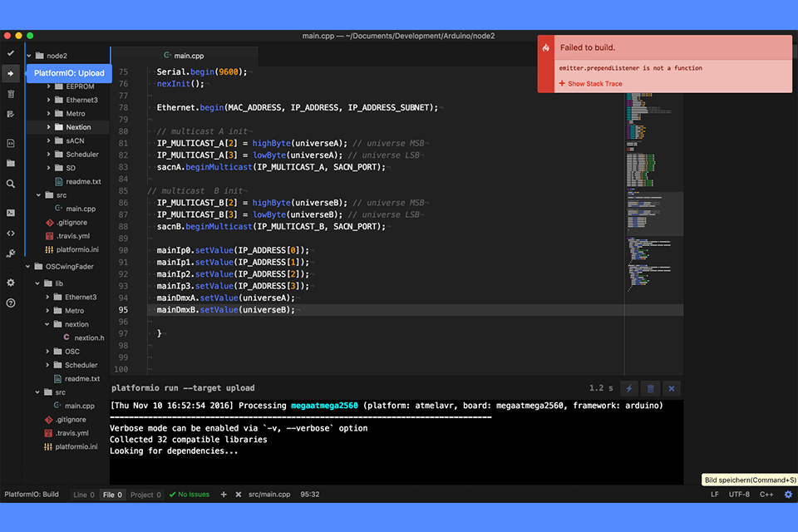The height and width of the screenshot is (532, 798).
Task: Click the flame icon on error notification
Action: 545,47
